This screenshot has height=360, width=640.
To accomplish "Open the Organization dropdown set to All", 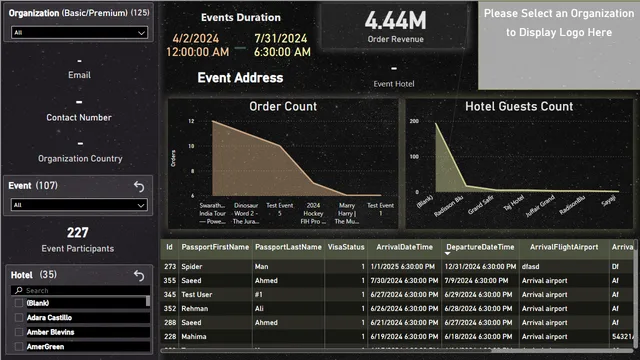I will [79, 32].
